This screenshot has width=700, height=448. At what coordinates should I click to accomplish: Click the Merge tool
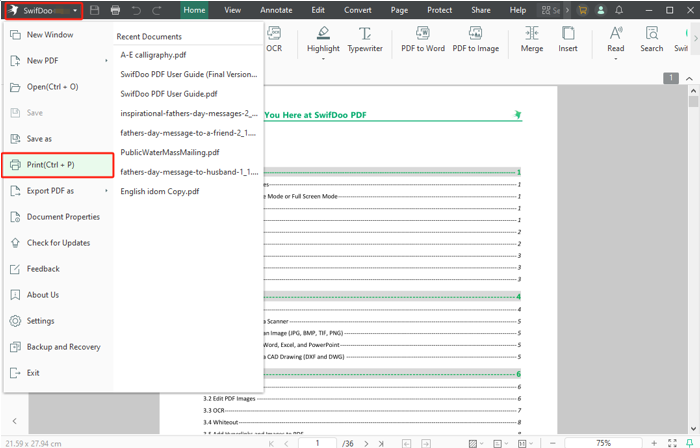point(532,40)
